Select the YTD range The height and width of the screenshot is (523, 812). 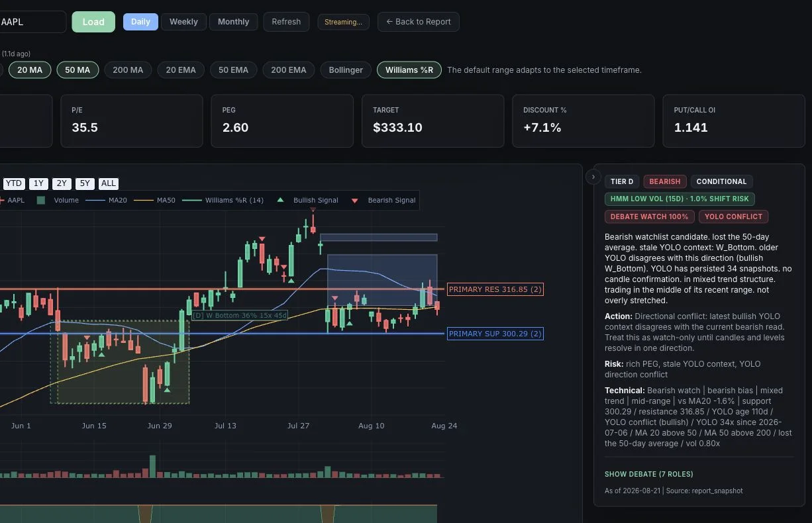tap(14, 183)
